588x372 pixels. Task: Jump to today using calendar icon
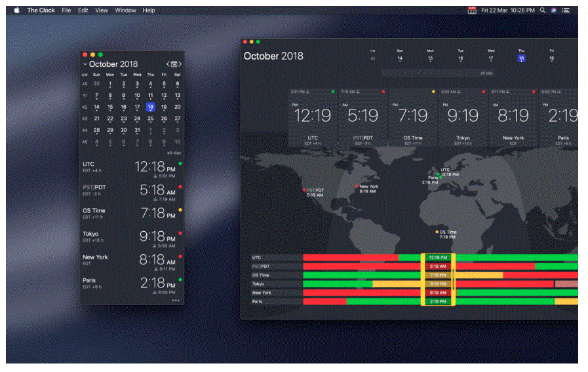[x=174, y=64]
